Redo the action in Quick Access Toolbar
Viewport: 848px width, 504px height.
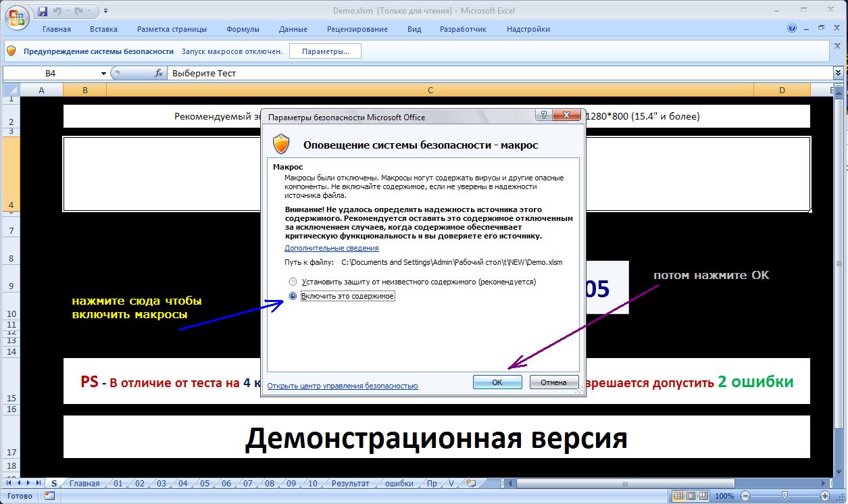[80, 11]
